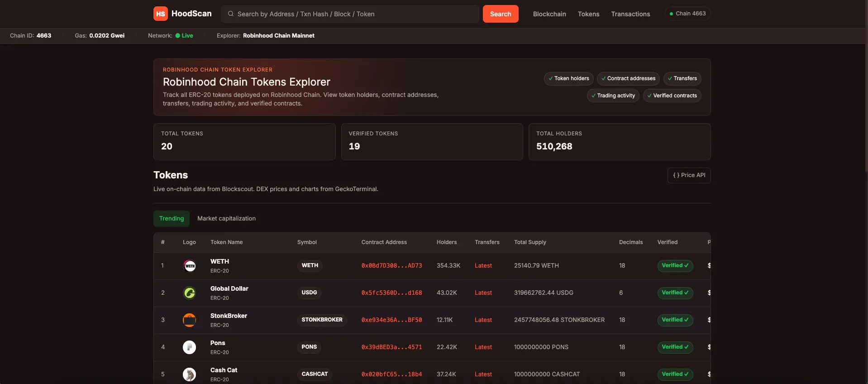Open the Global Dollar token name
This screenshot has width=868, height=384.
coord(229,288)
